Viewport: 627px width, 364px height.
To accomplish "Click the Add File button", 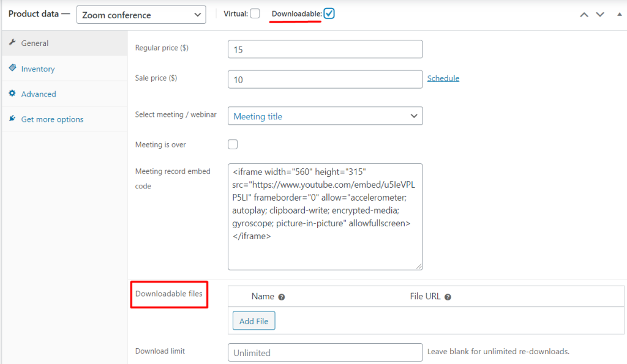I will tap(253, 320).
